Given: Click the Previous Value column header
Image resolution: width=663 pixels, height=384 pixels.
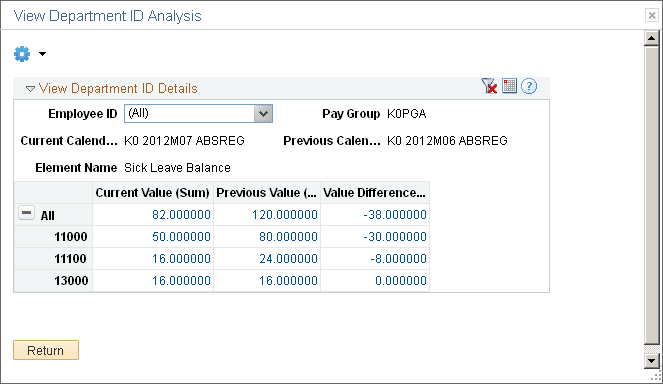Looking at the screenshot, I should tap(267, 193).
